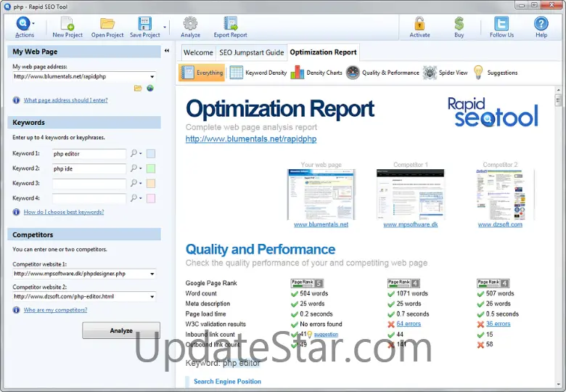Viewport: 566px width, 392px height.
Task: Click the lightbulb icon next to inbound link count
Action: (x=309, y=335)
